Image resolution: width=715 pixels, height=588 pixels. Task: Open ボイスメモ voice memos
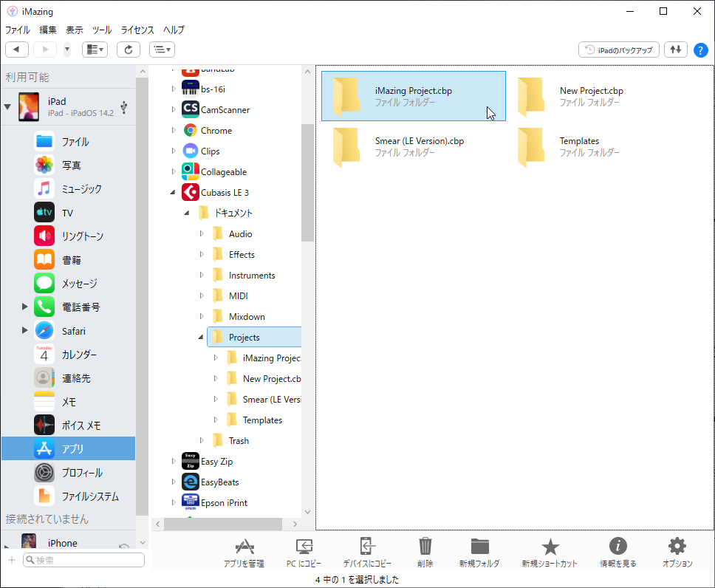coord(69,425)
